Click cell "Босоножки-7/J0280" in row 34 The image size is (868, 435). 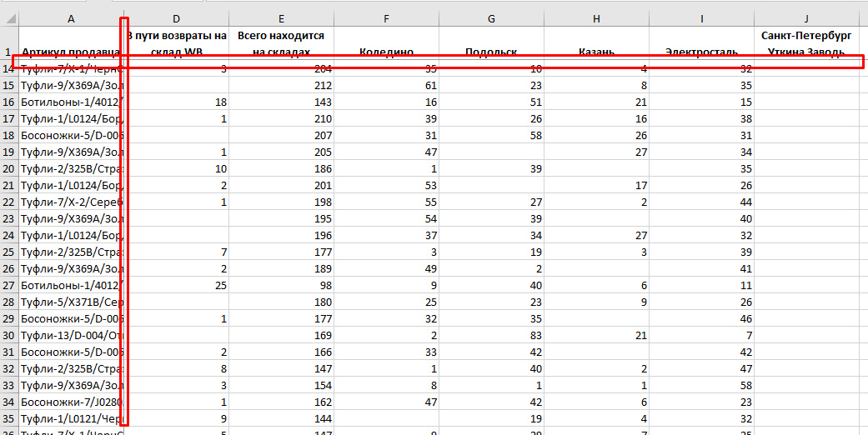(x=71, y=401)
